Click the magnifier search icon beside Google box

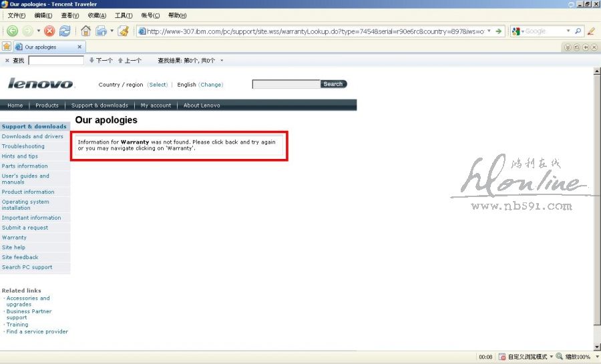(578, 31)
